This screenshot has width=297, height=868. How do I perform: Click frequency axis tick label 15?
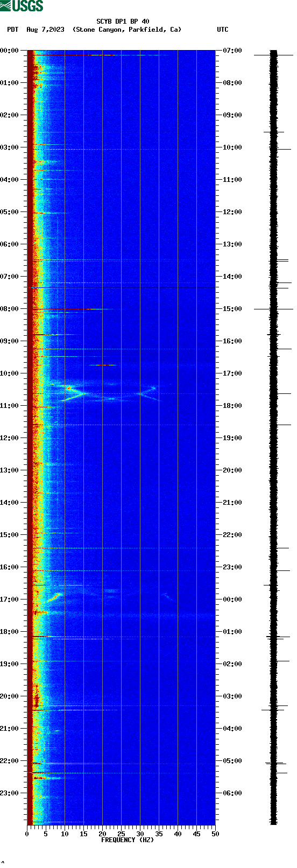[x=83, y=834]
